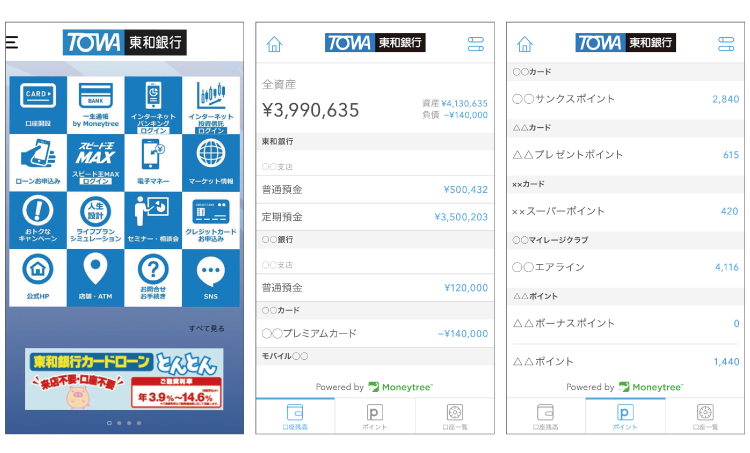Open the 東和銀行カードローン とんとん banner
This screenshot has width=750, height=453.
tap(124, 379)
